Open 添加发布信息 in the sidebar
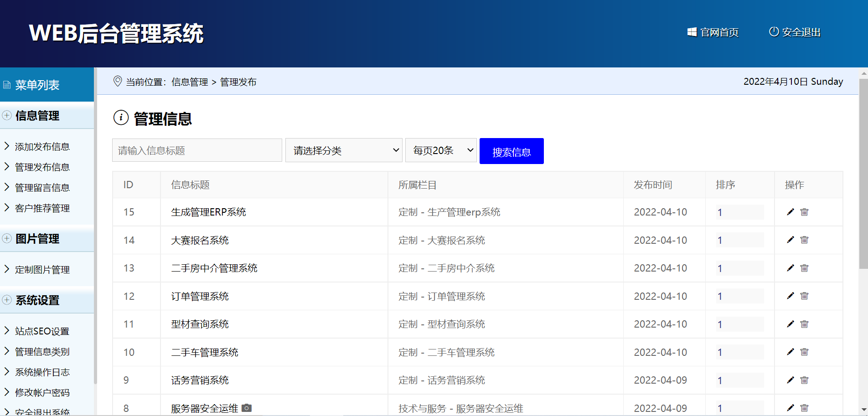 click(42, 147)
